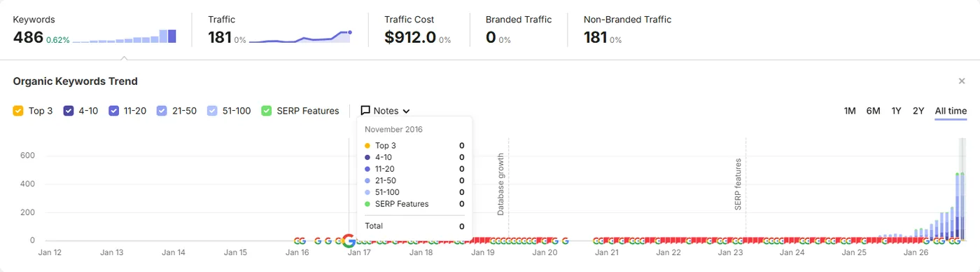Image resolution: width=980 pixels, height=272 pixels.
Task: Toggle the 4-10 positions checkbox
Action: [x=69, y=111]
